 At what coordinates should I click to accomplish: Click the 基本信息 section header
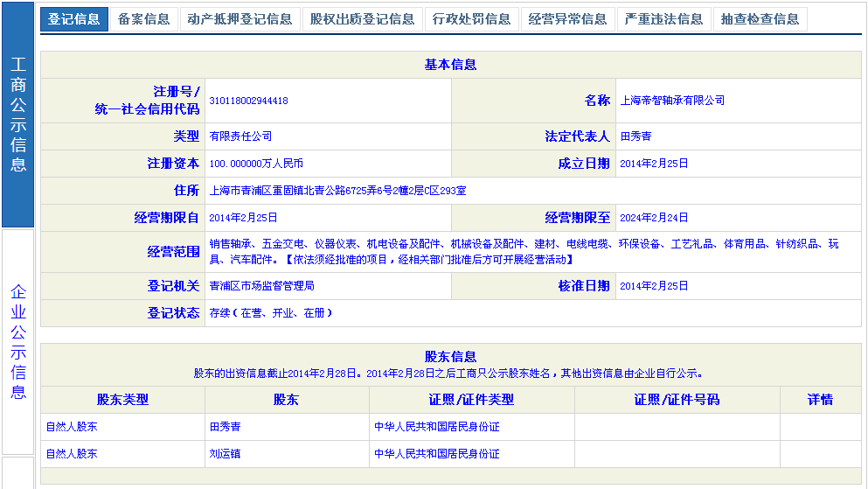coord(450,66)
